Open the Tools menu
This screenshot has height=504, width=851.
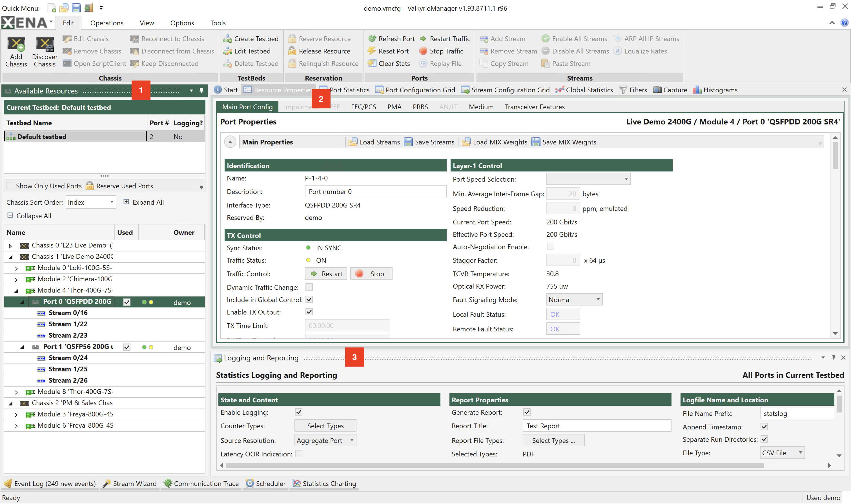click(218, 23)
